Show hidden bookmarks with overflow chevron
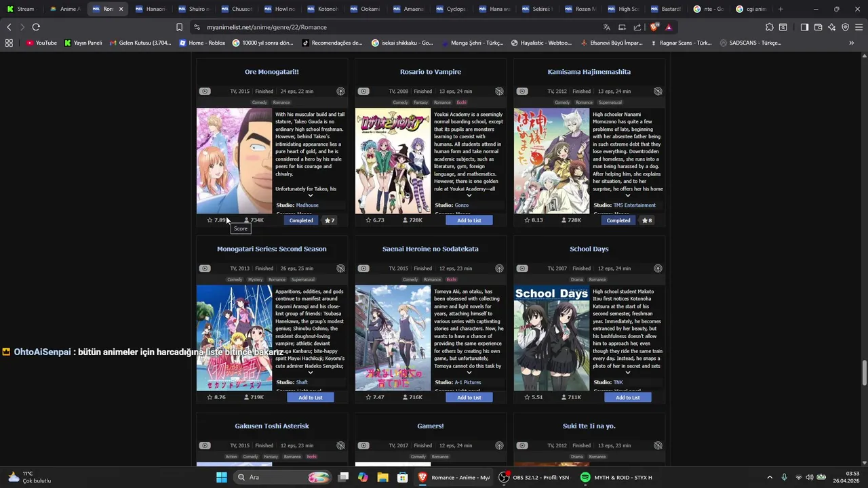 coord(852,43)
